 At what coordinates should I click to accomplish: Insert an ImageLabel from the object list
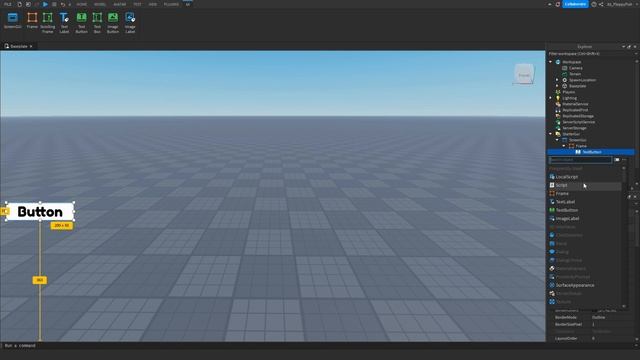pyautogui.click(x=585, y=218)
